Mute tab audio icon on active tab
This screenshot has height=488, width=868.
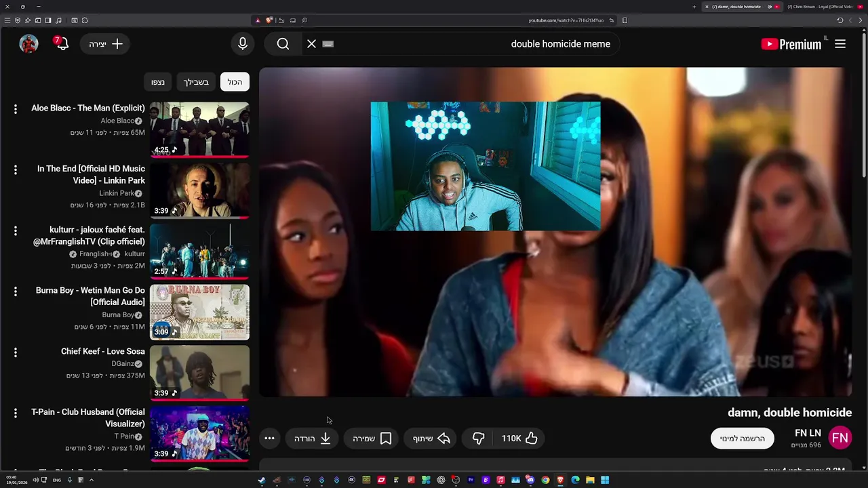(770, 7)
